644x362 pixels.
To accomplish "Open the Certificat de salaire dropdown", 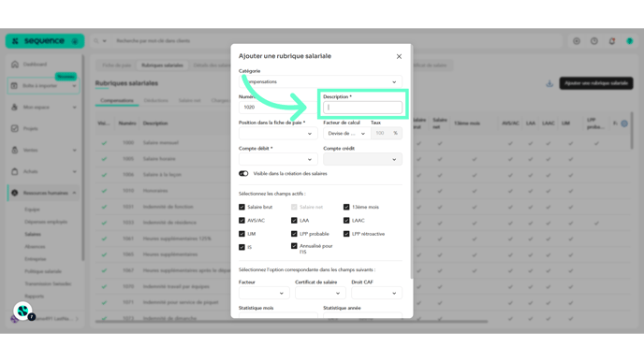I will 320,293.
